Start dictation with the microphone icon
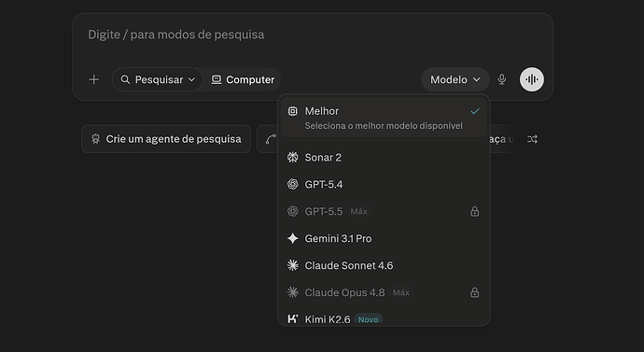 [501, 79]
